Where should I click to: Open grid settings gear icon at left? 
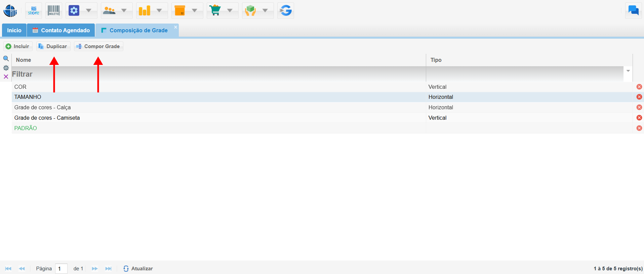[6, 68]
